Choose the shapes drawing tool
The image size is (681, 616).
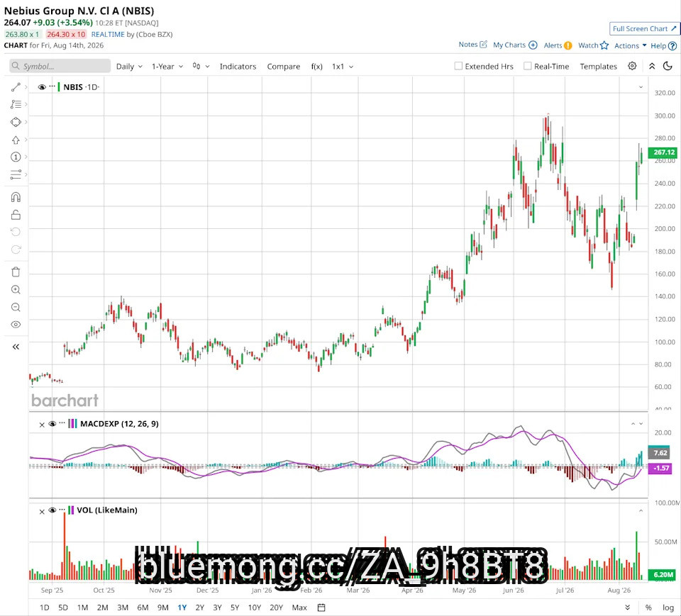click(16, 122)
